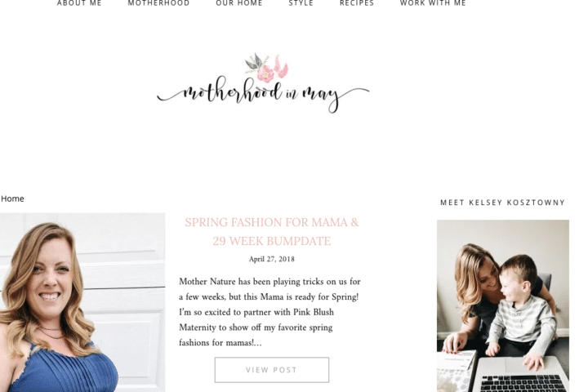The width and height of the screenshot is (588, 392).
Task: Open Spring Fashion for Mama post title
Action: coord(271,222)
